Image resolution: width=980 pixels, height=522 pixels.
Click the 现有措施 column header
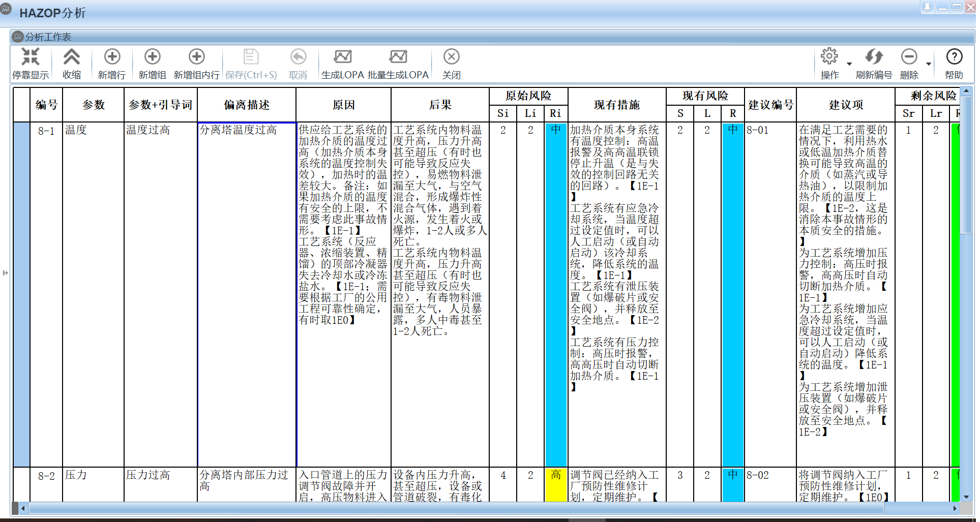pyautogui.click(x=617, y=105)
